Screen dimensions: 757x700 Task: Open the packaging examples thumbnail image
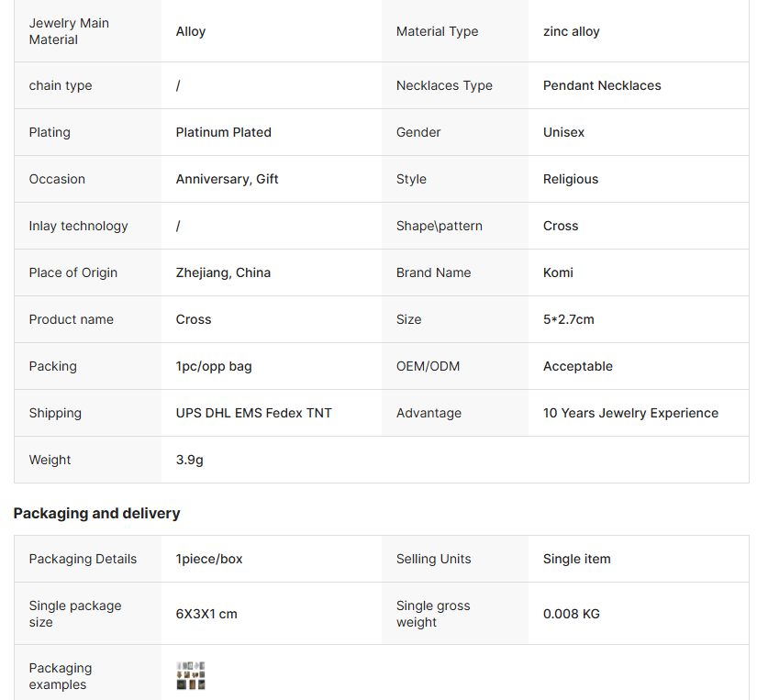(x=191, y=675)
